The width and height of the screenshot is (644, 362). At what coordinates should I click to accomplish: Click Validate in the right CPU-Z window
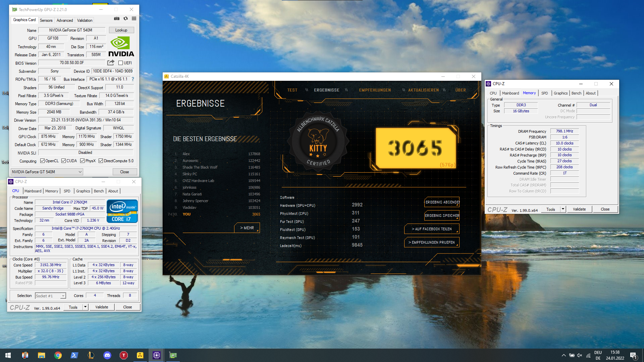coord(579,209)
